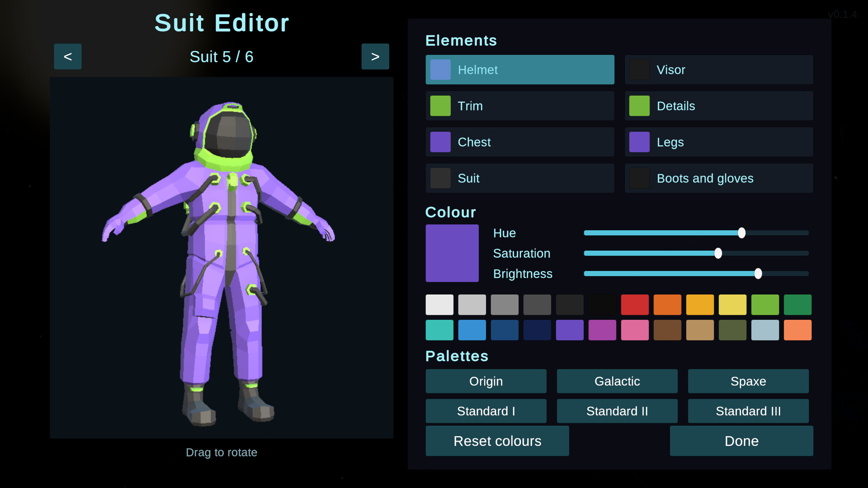
Task: Pick the bright blue colour swatch
Action: 472,330
